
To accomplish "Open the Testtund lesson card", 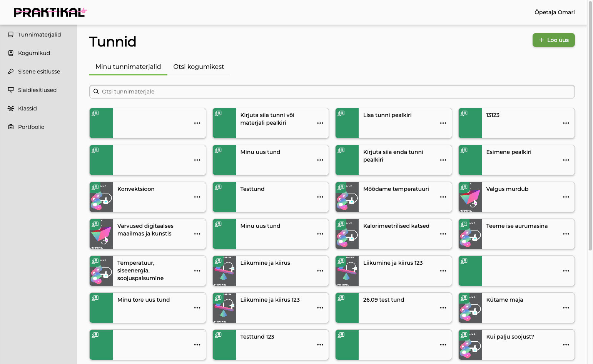I will tap(271, 197).
